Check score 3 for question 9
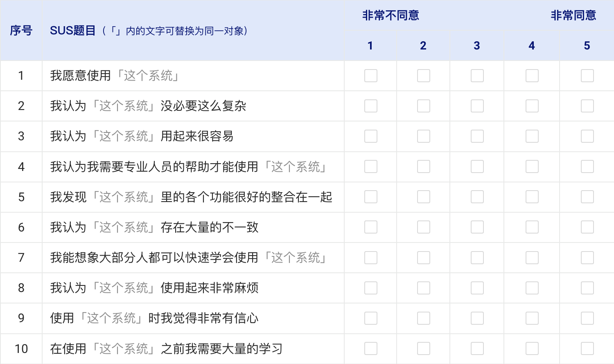 [477, 318]
